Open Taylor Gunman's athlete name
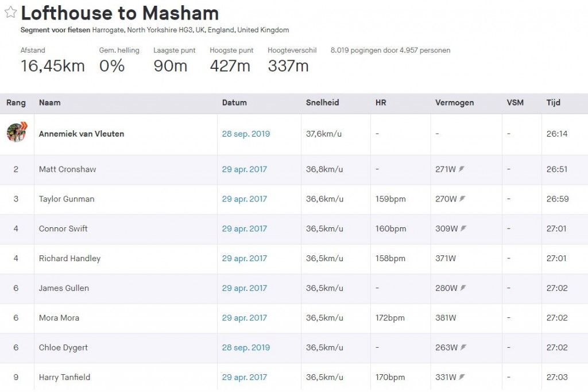This screenshot has height=392, width=588. tap(67, 199)
